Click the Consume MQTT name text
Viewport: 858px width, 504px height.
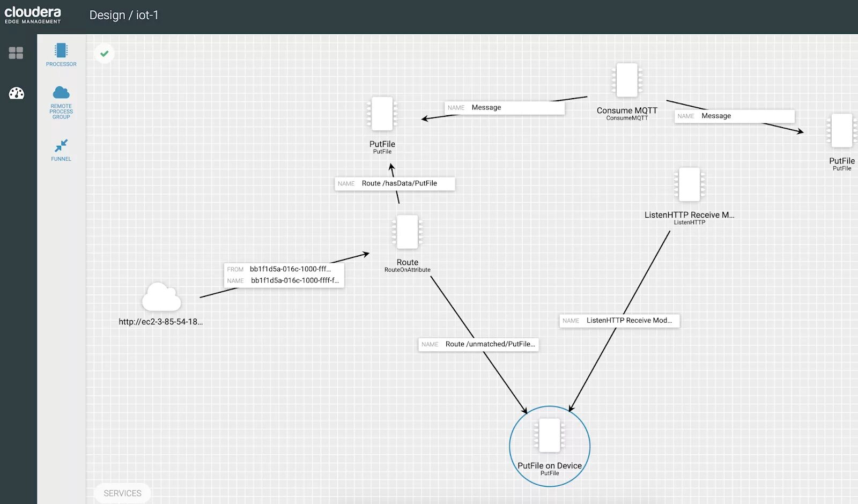click(627, 110)
